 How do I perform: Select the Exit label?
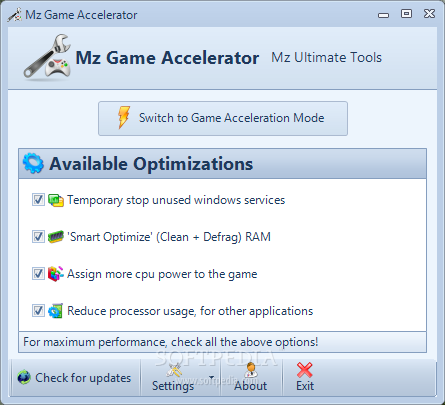tap(305, 386)
